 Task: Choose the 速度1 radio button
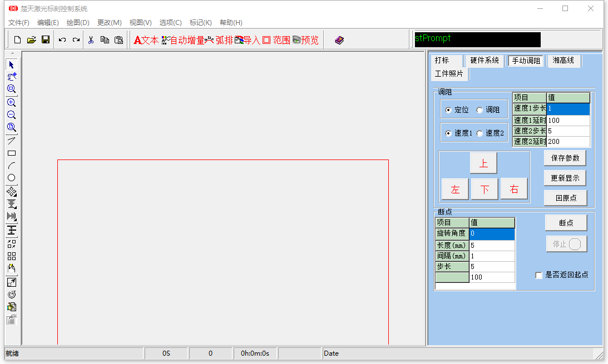pos(448,133)
